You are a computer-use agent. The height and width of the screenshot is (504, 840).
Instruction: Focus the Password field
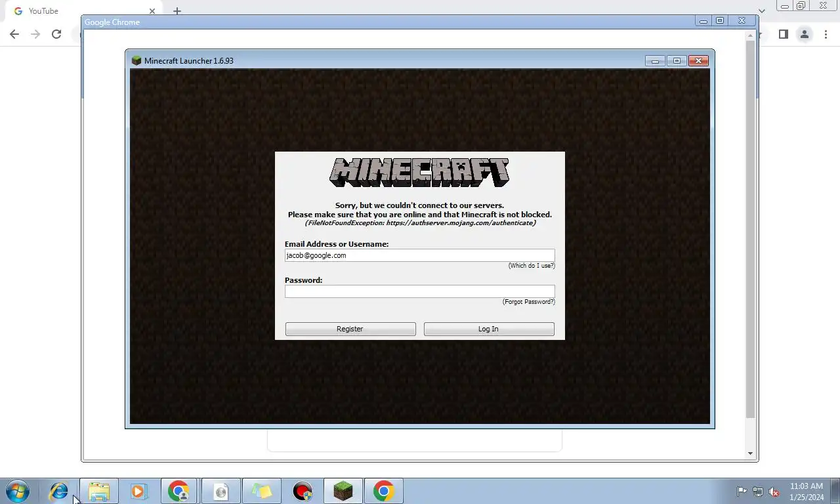pyautogui.click(x=419, y=291)
